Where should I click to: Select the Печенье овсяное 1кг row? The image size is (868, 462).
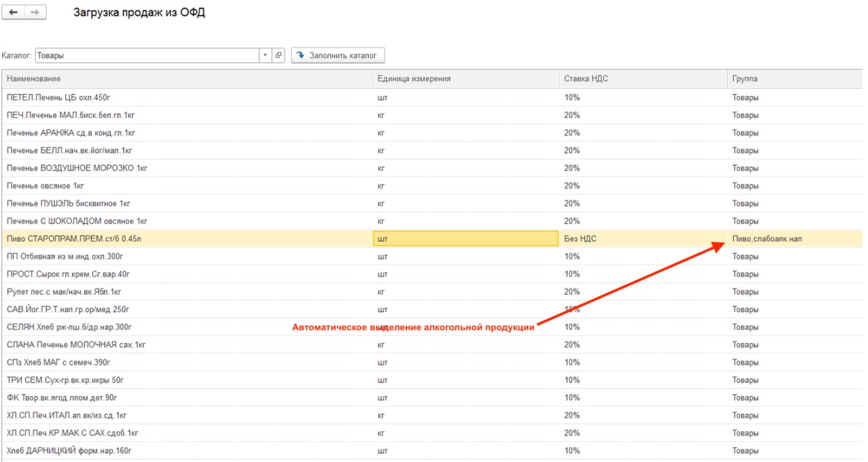432,185
